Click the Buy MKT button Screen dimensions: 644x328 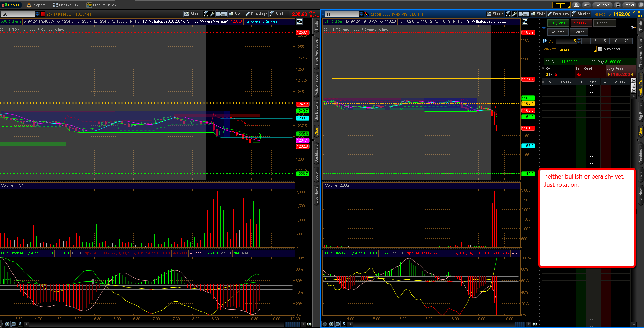click(x=558, y=23)
